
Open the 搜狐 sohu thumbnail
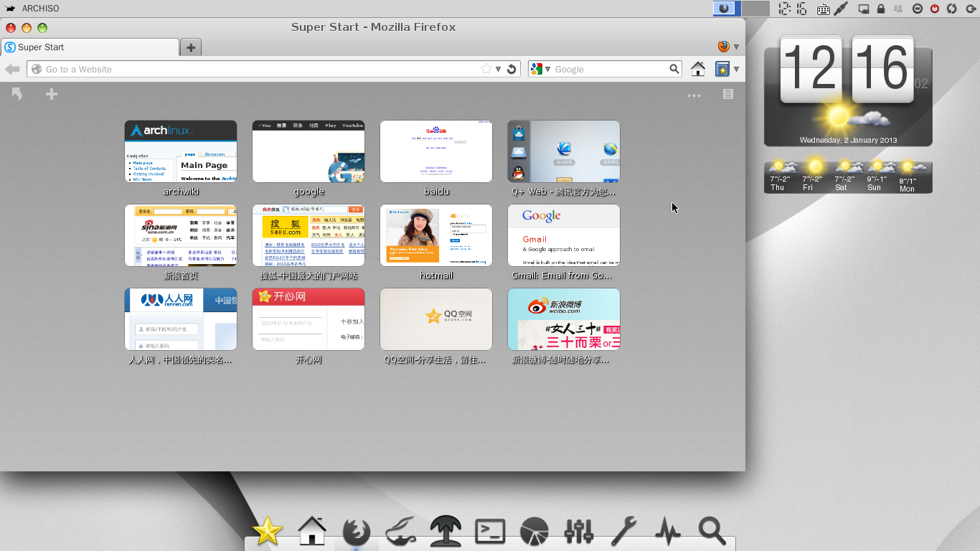click(308, 235)
